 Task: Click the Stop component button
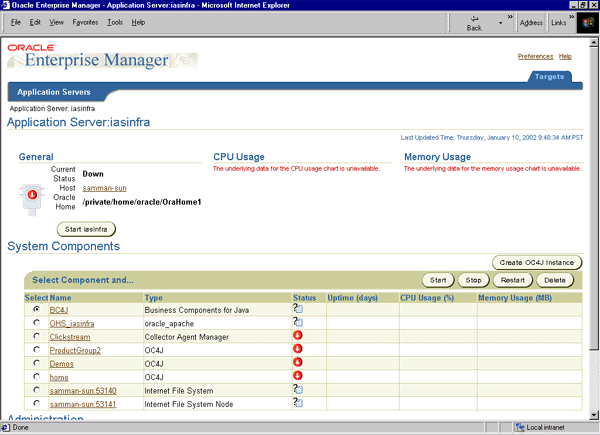tap(473, 280)
